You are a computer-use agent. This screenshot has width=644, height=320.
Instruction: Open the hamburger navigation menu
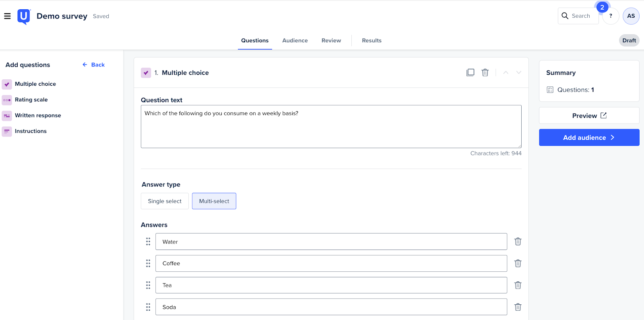(7, 16)
